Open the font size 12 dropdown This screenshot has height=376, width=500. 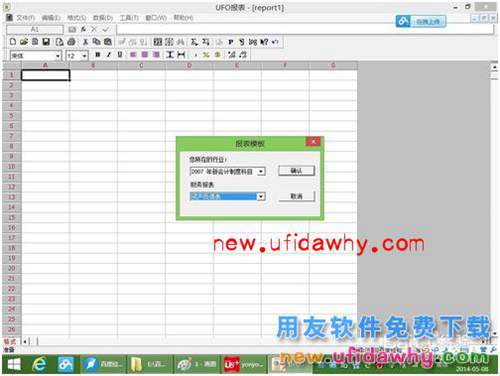click(x=84, y=56)
